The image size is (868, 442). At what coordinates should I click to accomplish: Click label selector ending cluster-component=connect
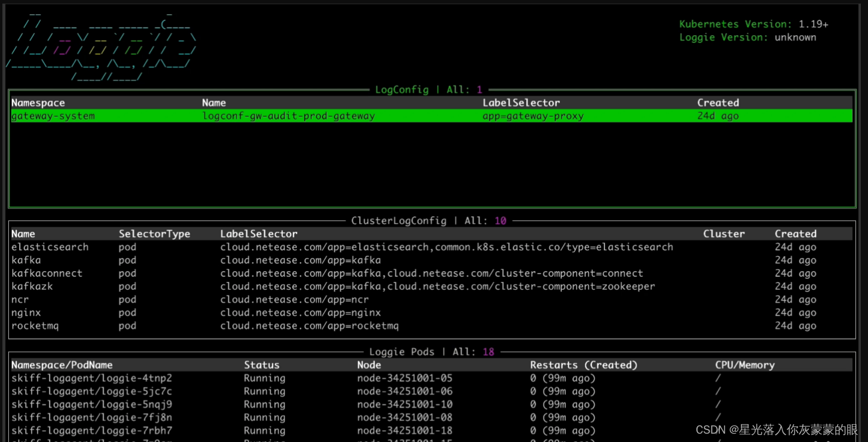coord(432,274)
